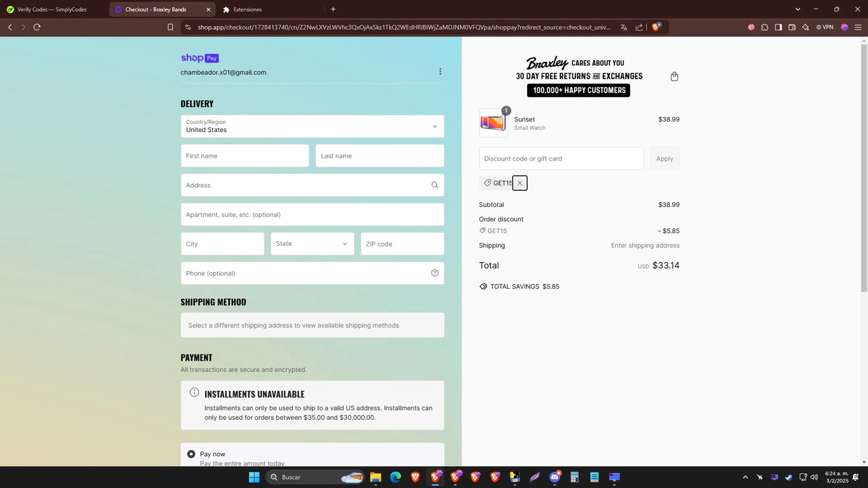868x488 pixels.
Task: Open the notification bell in the taskbar
Action: point(856,477)
